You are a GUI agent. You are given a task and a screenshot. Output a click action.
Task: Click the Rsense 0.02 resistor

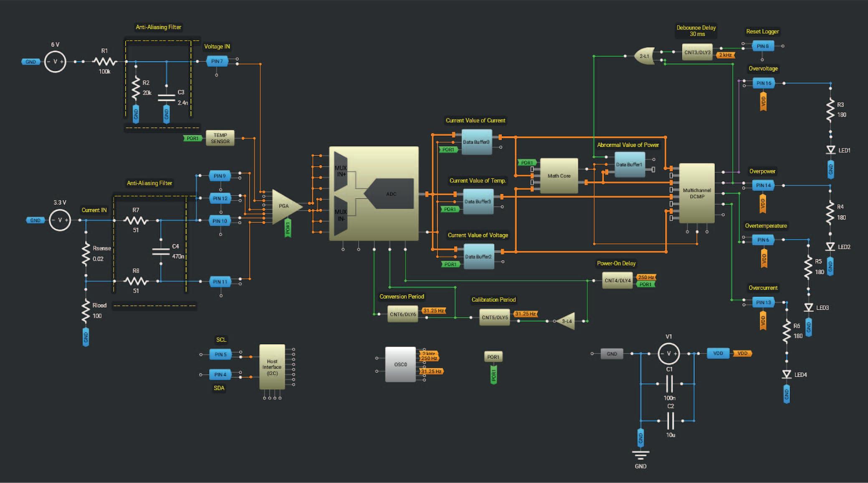86,254
